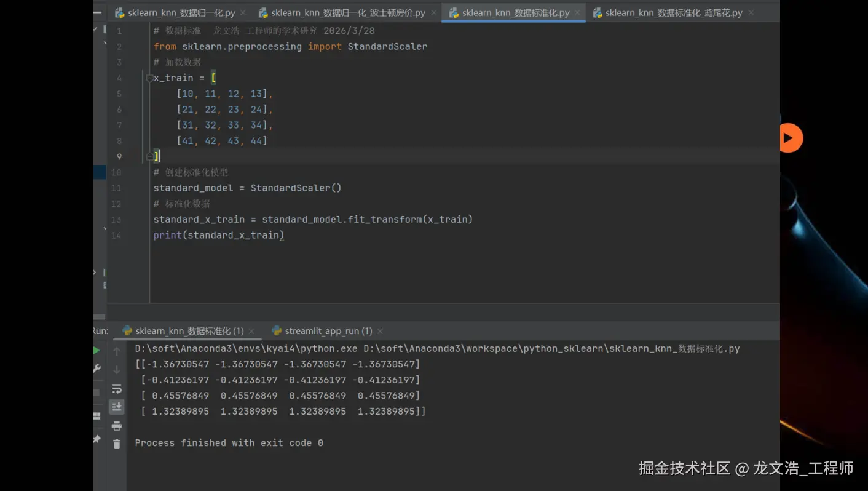Collapse the fold marker at closing bracket line 9
The width and height of the screenshot is (868, 491).
[149, 156]
